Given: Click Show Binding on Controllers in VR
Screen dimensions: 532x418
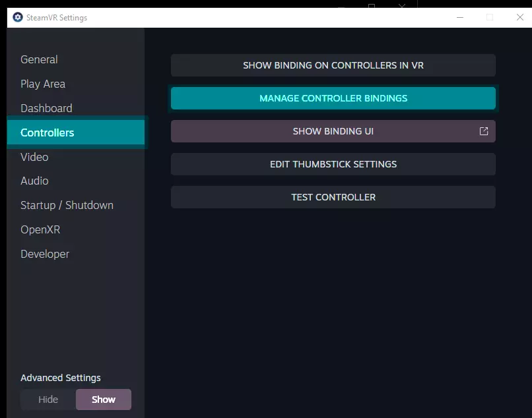Looking at the screenshot, I should coord(333,65).
